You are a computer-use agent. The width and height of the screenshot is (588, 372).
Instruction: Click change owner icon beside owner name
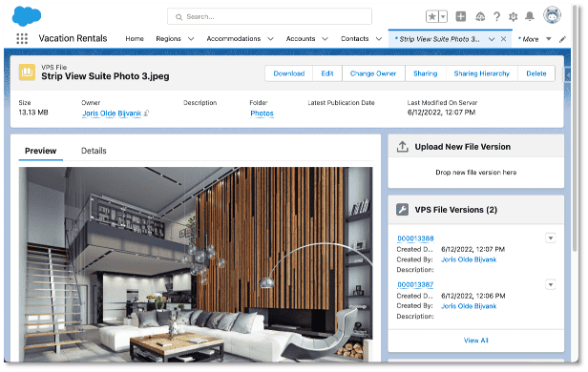147,114
